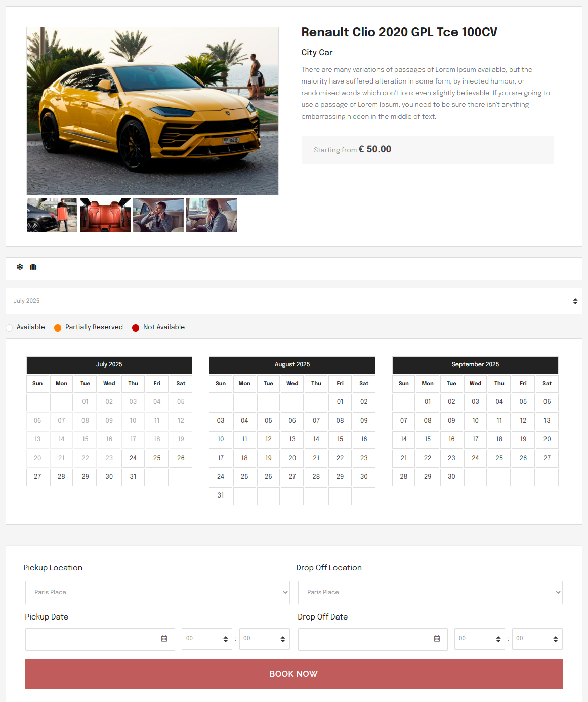Expand the Drop Off Location dropdown
The height and width of the screenshot is (702, 588).
430,592
